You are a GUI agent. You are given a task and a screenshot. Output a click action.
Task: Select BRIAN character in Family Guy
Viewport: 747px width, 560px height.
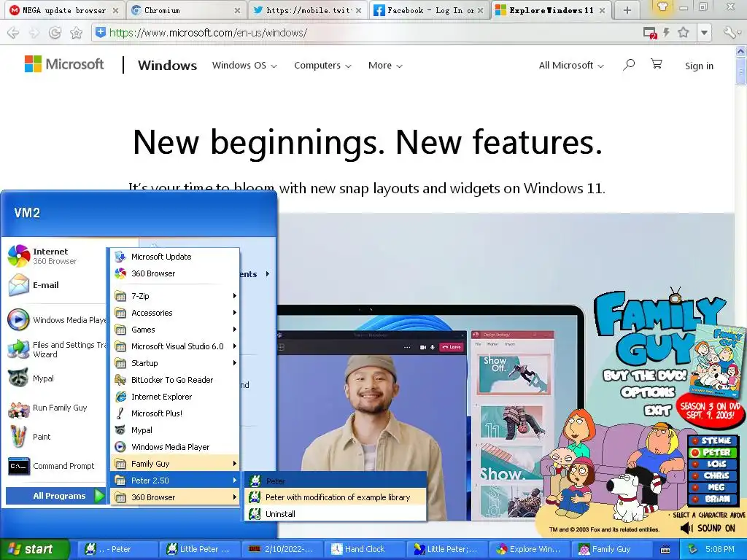click(712, 499)
